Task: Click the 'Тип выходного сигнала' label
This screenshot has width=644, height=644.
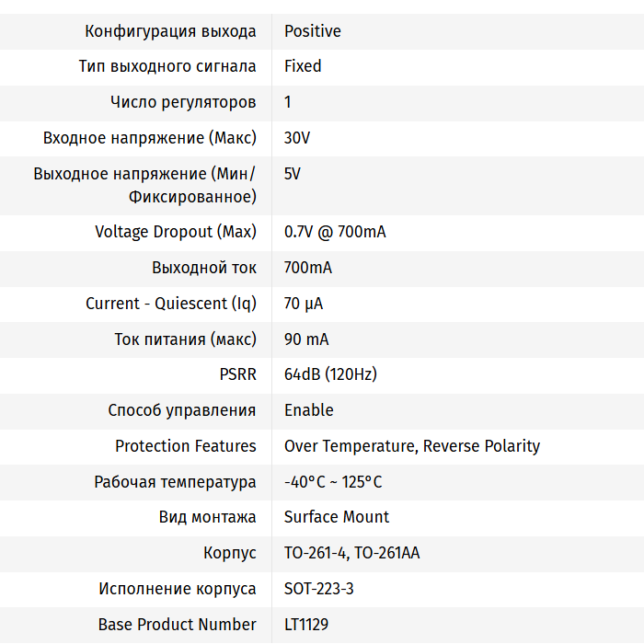Action: coord(167,66)
